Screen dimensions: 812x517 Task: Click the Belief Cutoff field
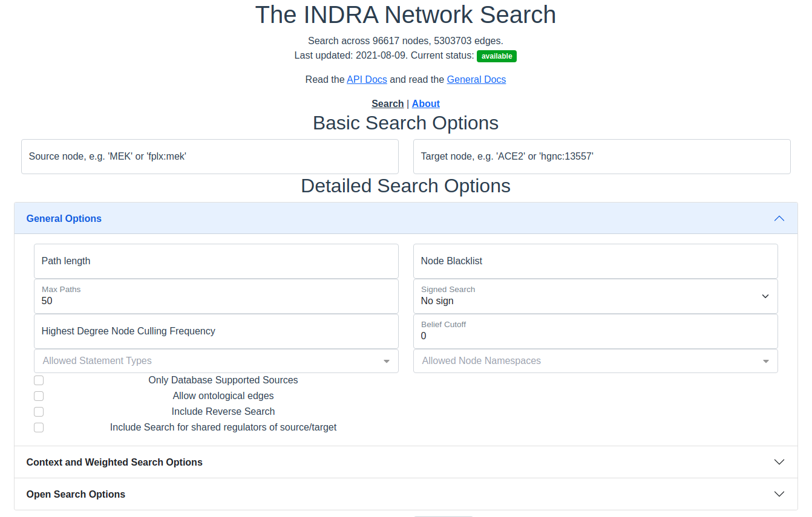point(595,331)
